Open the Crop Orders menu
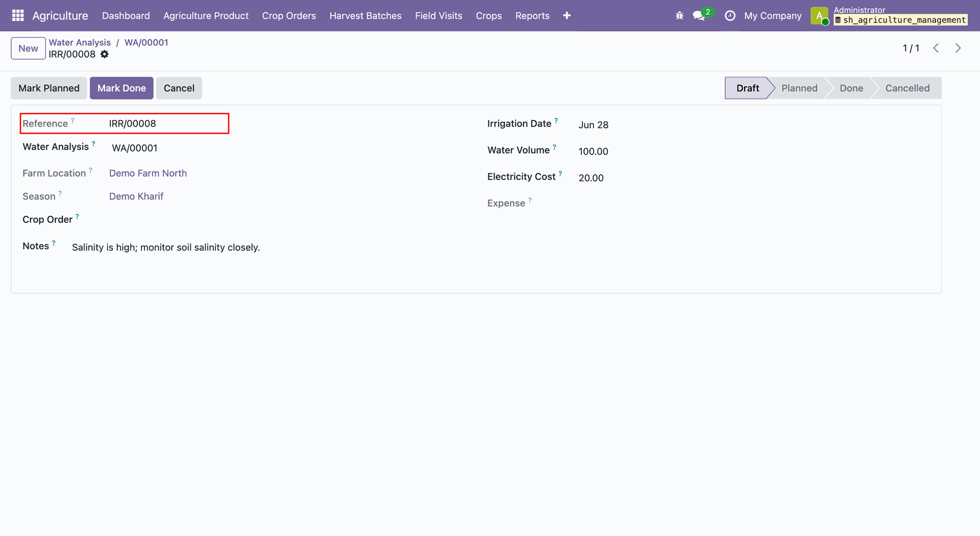The width and height of the screenshot is (980, 536). tap(289, 16)
